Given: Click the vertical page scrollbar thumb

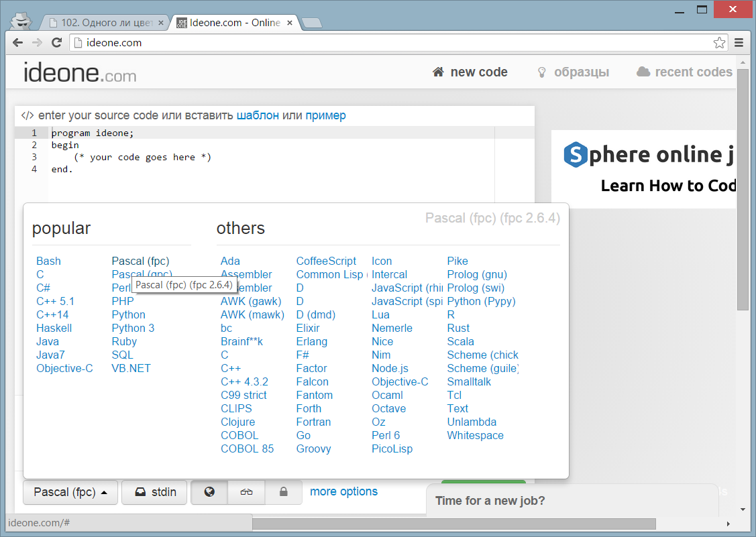Looking at the screenshot, I should (x=743, y=190).
